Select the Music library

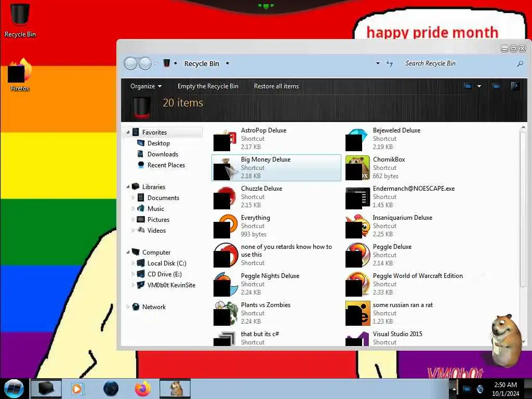point(155,208)
